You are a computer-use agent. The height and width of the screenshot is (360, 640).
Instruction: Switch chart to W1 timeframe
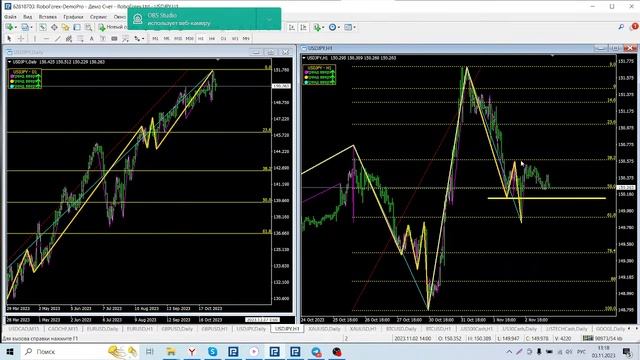pyautogui.click(x=235, y=38)
